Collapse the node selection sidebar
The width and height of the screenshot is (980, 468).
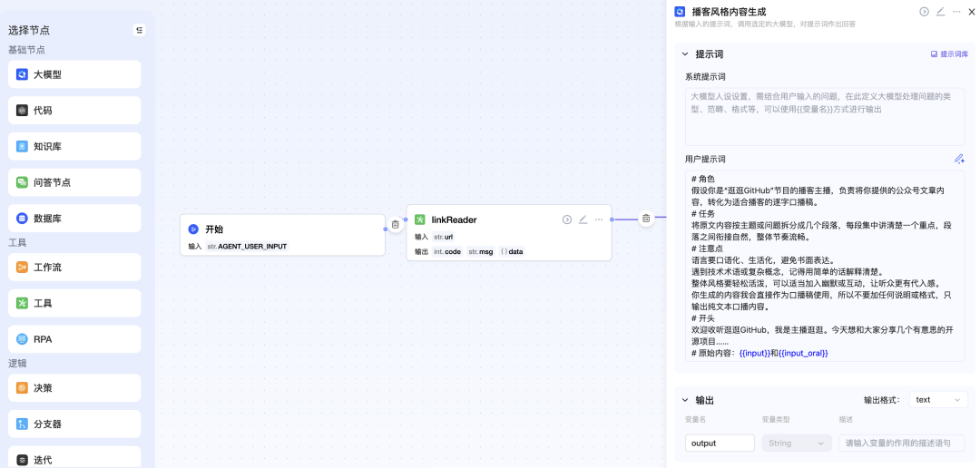point(140,30)
